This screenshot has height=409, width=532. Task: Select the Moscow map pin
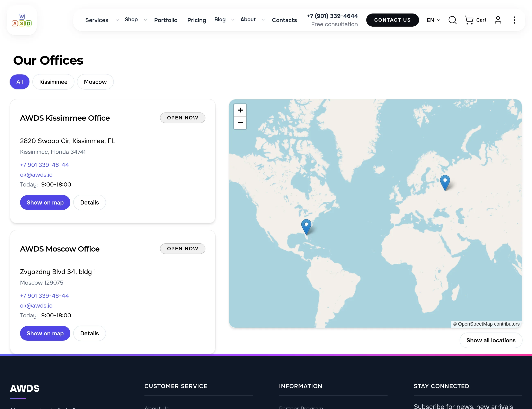click(445, 183)
